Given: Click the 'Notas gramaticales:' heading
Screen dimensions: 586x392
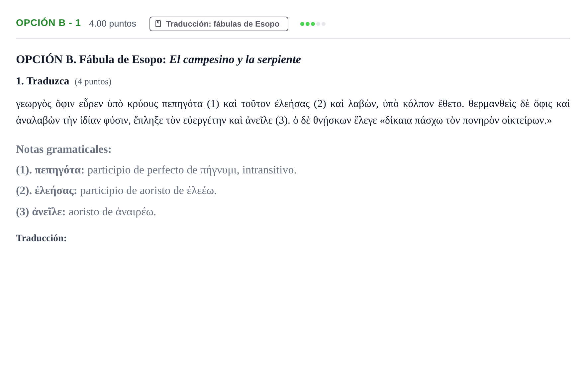Looking at the screenshot, I should [x=64, y=149].
